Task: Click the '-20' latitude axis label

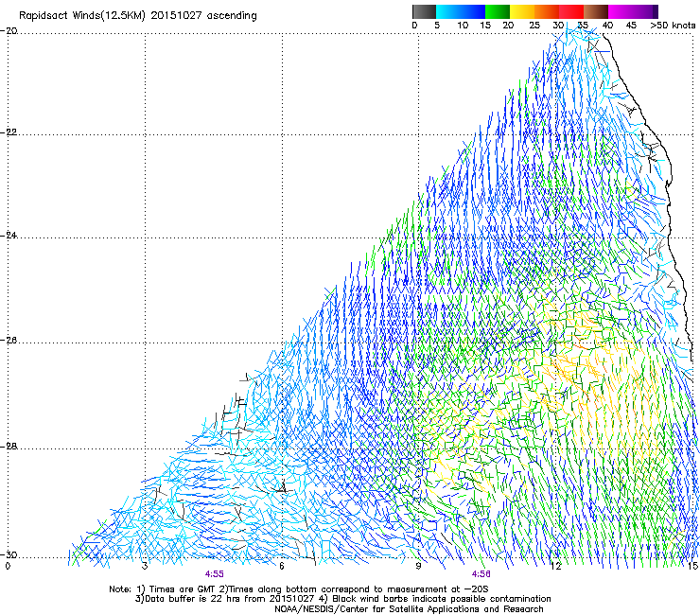Action: (x=9, y=31)
